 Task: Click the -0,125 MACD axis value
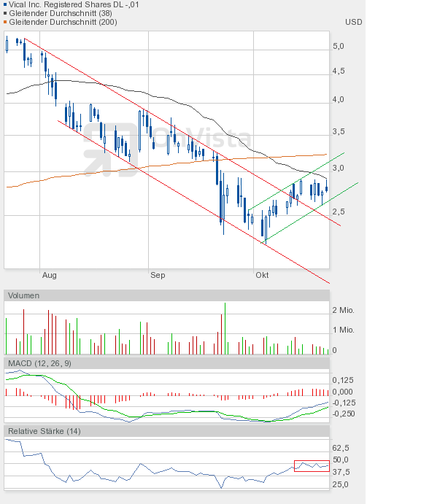[x=344, y=403]
